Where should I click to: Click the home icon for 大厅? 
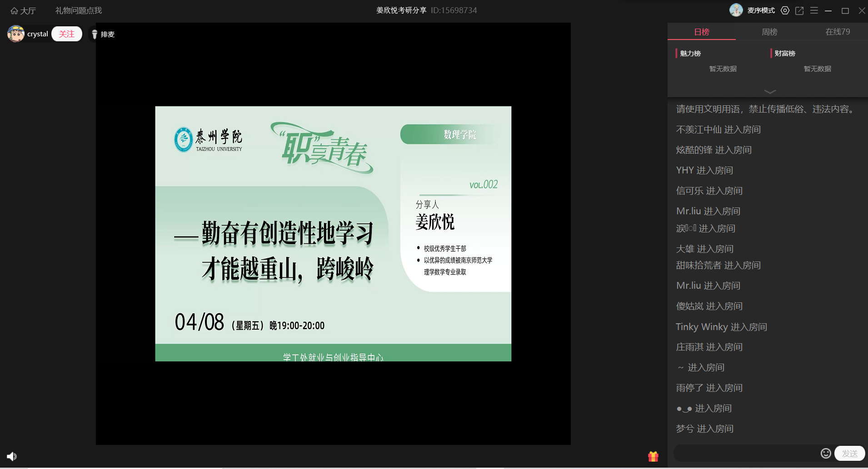14,10
